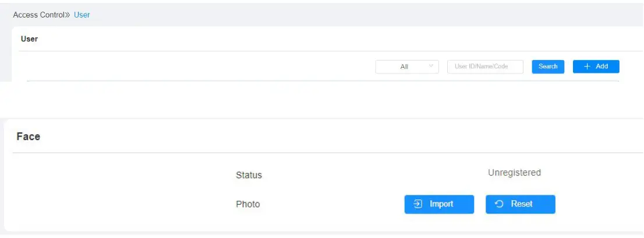The height and width of the screenshot is (238, 644).
Task: Click the User panel heading
Action: pyautogui.click(x=29, y=39)
